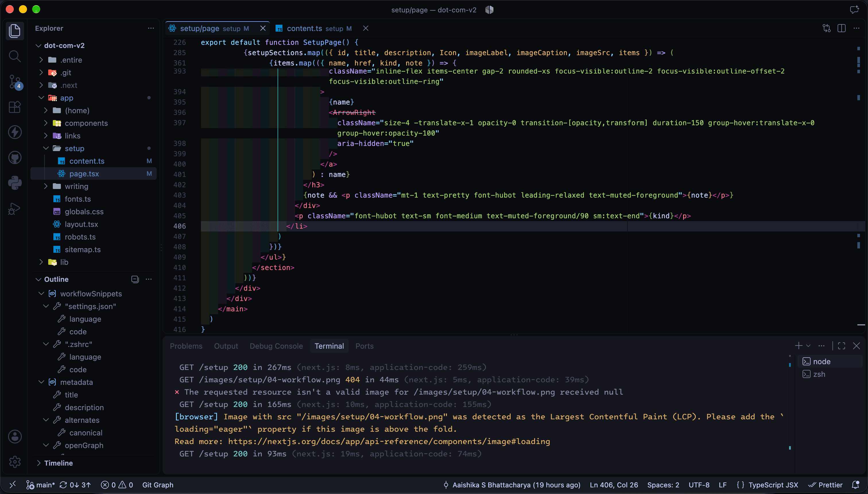Synchronize changes 0 down 3 up
Screen dimensions: 868x494
point(75,485)
